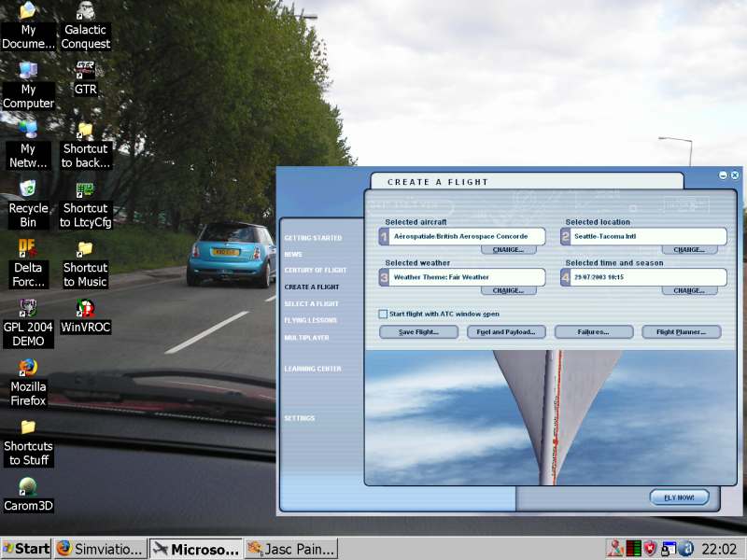Screen dimensions: 747x560
Task: Launch Mozilla Firefox from desktop
Action: (28, 384)
